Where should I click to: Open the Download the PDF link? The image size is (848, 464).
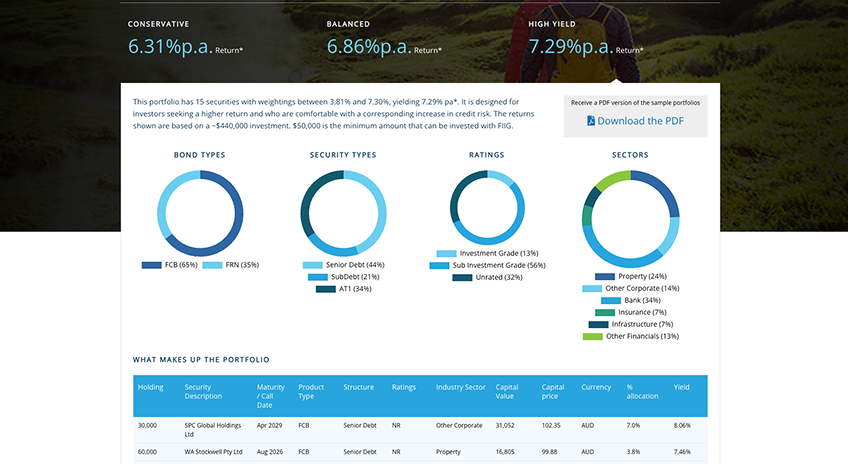635,121
